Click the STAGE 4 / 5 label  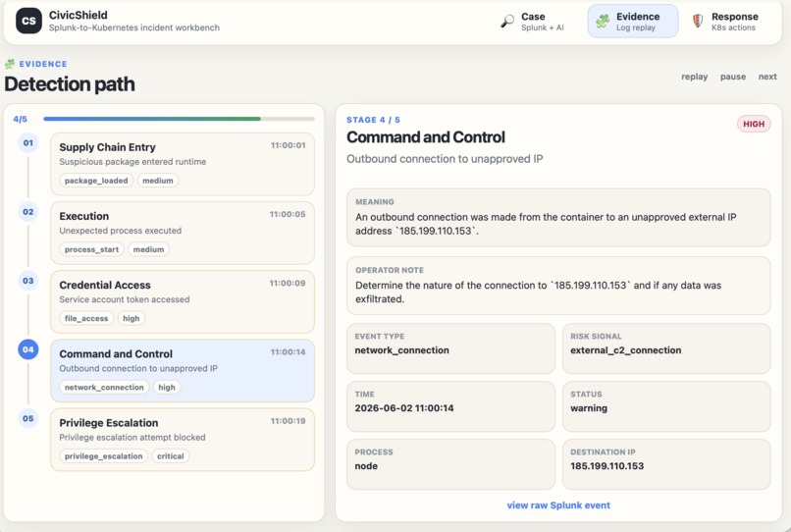tap(373, 120)
